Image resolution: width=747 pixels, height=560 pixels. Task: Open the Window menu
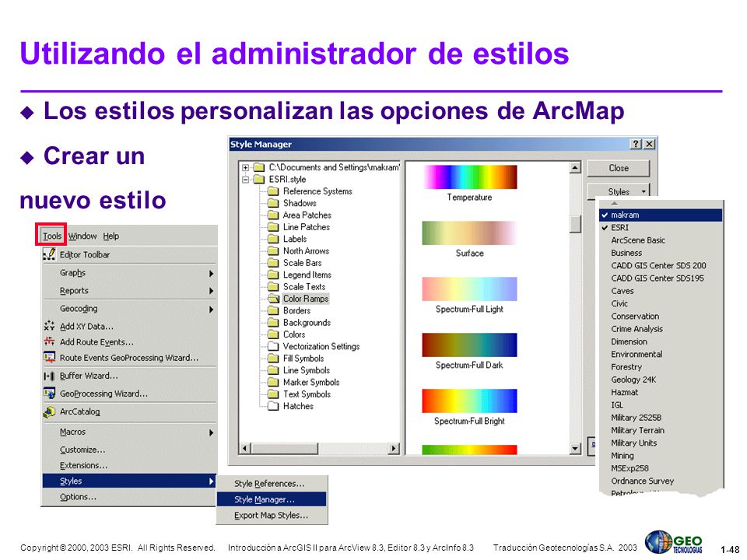[x=82, y=236]
